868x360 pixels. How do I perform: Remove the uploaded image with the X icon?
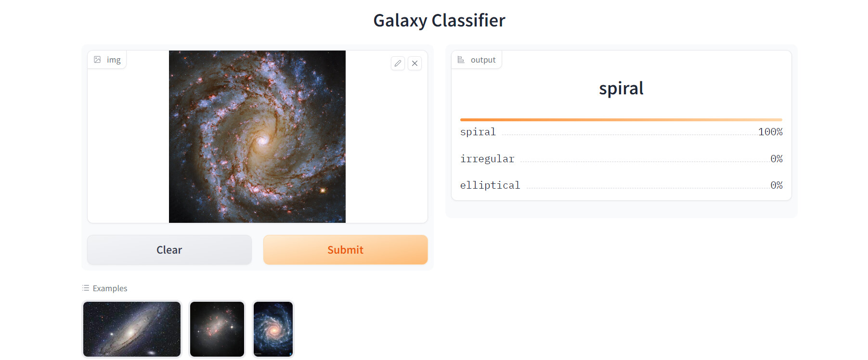tap(415, 64)
